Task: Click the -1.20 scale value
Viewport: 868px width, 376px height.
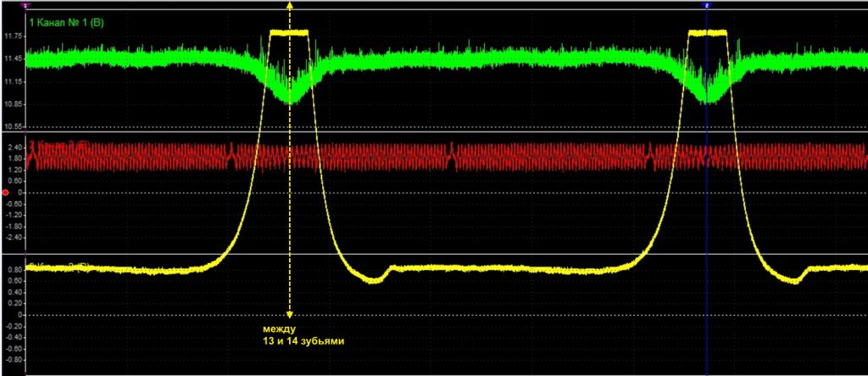Action: tap(15, 216)
